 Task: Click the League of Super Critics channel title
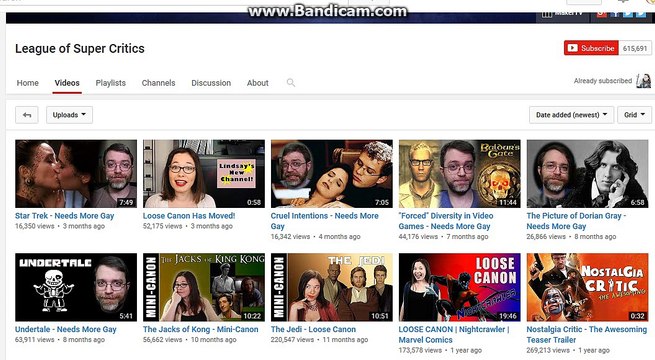tap(80, 48)
